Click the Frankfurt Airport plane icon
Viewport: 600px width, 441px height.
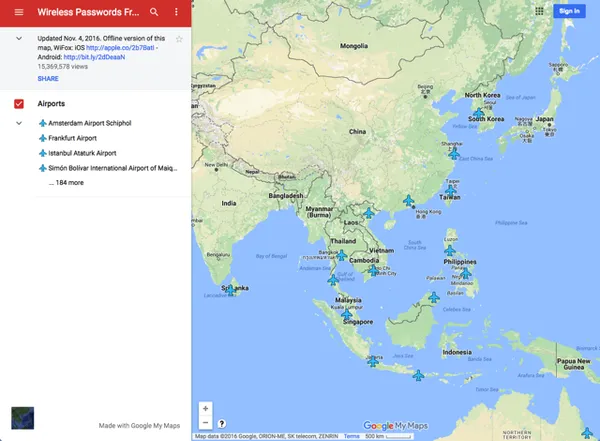pos(43,138)
